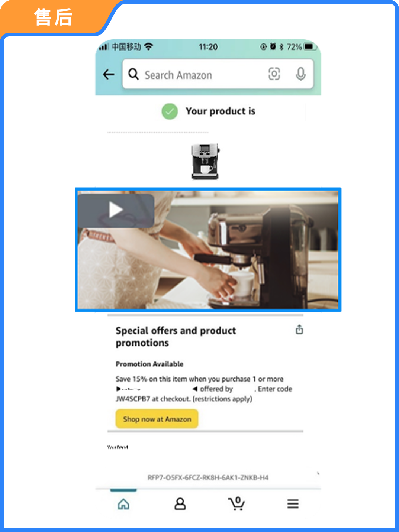Click the battery indicator in status bar
Viewport: 399px width, 532px height.
(x=310, y=47)
